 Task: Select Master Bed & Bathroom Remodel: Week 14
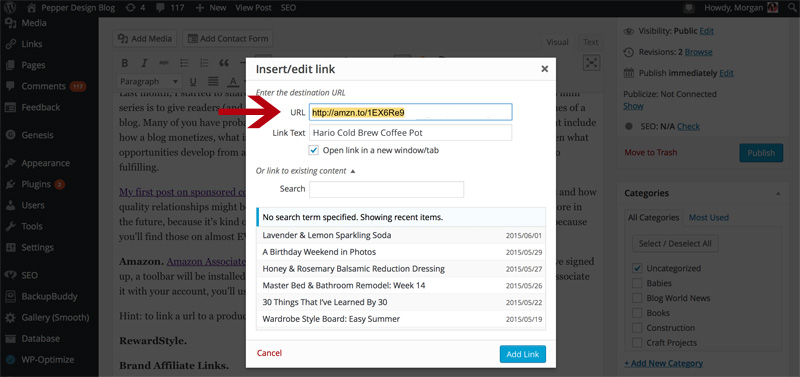pyautogui.click(x=401, y=285)
